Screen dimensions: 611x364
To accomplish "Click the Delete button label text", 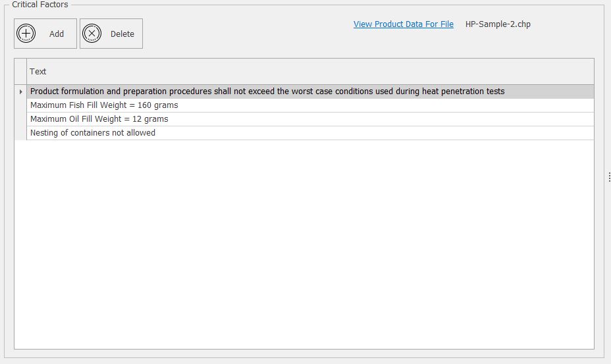I will tap(122, 34).
